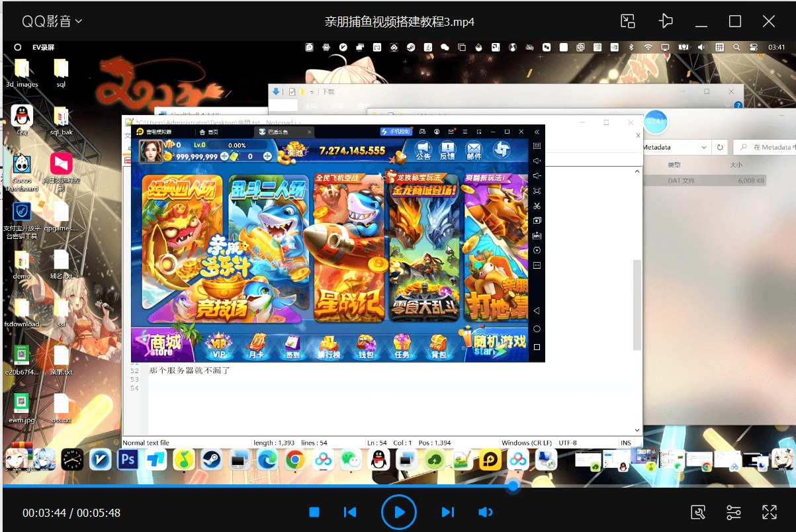Screen dimensions: 796x532
Task: Expand the Metadata address dropdown
Action: coord(703,147)
